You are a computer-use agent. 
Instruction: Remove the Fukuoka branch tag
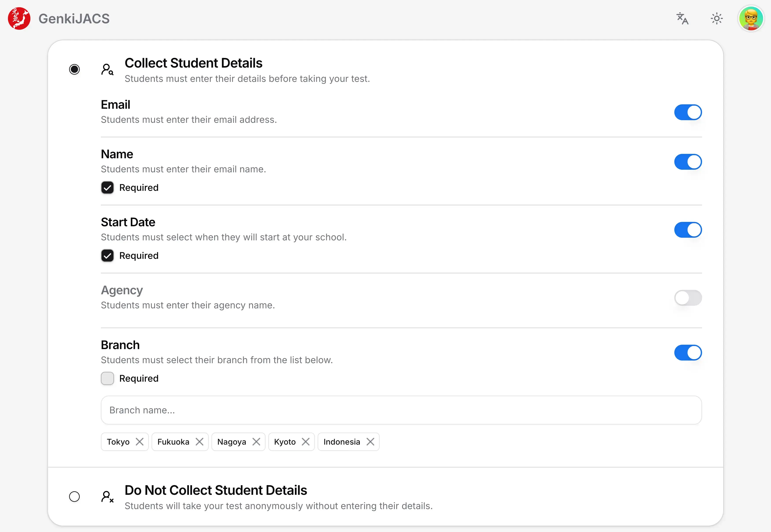200,441
